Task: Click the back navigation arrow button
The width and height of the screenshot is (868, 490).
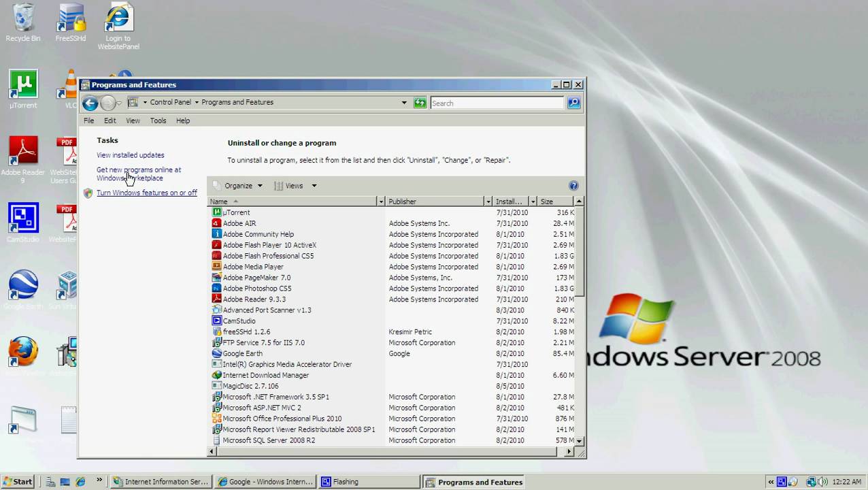Action: pos(90,103)
